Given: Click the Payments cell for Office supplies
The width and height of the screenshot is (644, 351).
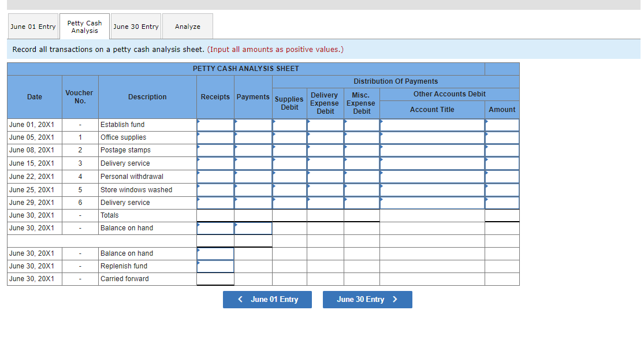Looking at the screenshot, I should (253, 137).
